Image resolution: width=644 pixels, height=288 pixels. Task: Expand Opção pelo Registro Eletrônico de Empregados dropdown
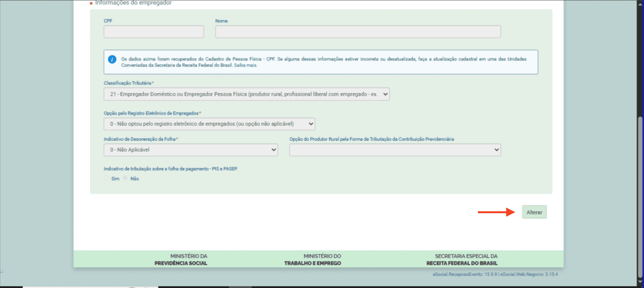pyautogui.click(x=209, y=124)
